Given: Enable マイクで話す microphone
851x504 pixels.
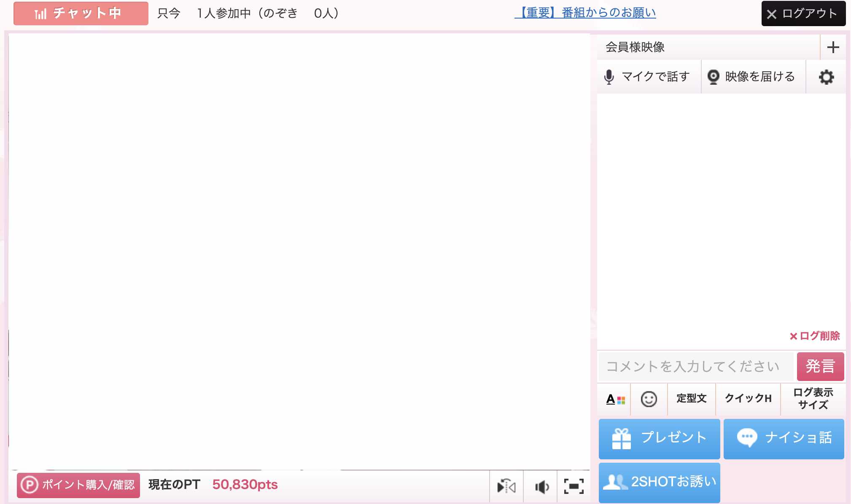Looking at the screenshot, I should point(648,77).
